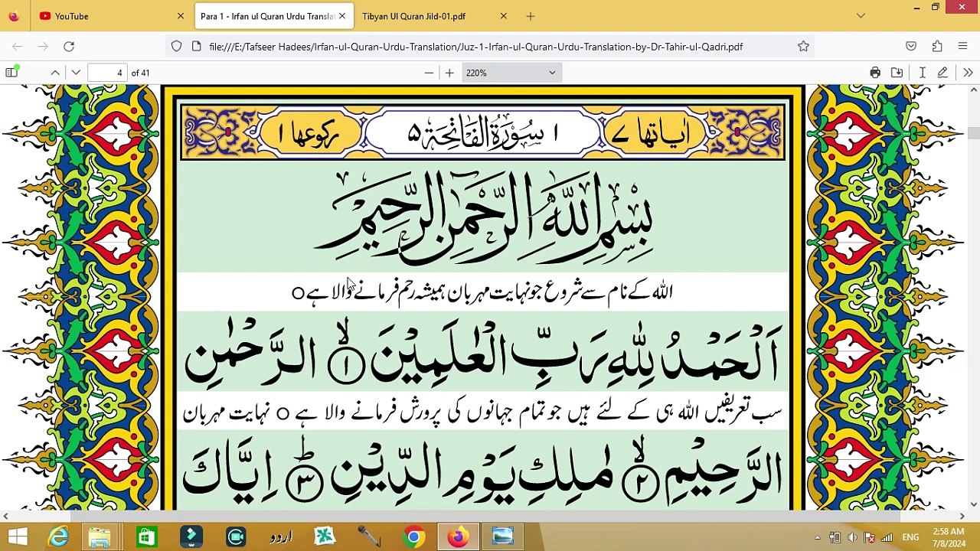
Task: Close the Para 1 Irfan ul Quran tab
Action: point(341,16)
